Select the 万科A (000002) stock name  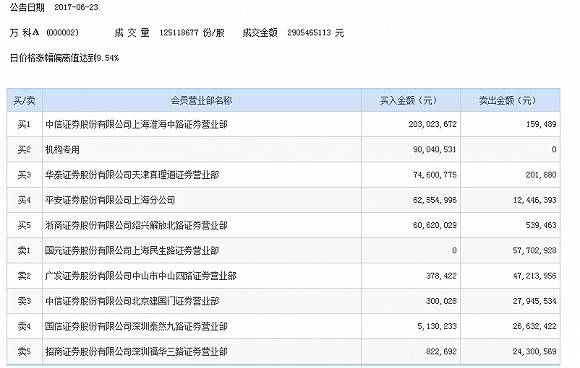[44, 33]
